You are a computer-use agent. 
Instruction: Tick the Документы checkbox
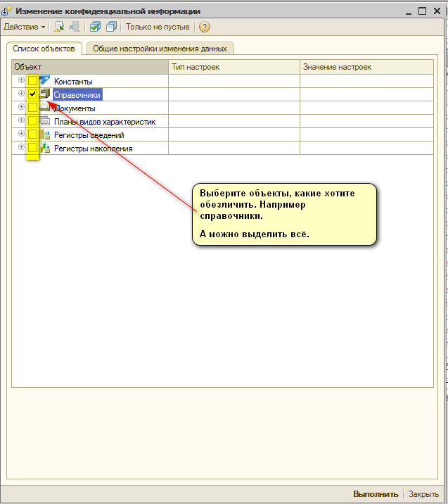pyautogui.click(x=32, y=108)
